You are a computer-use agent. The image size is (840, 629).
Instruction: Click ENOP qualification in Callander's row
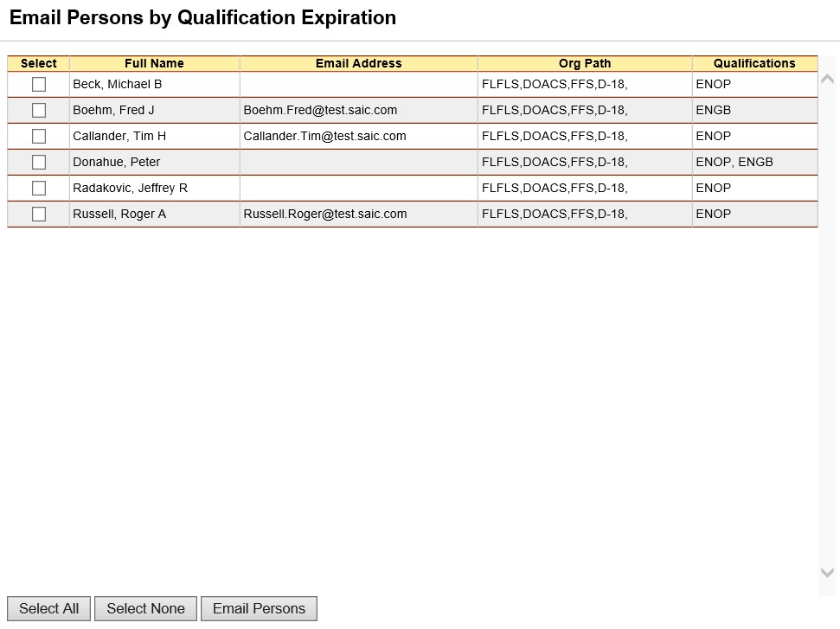click(713, 136)
